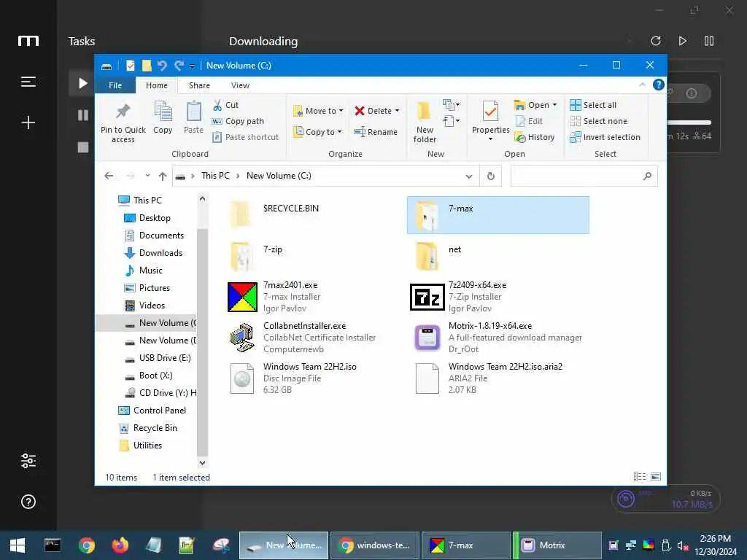The image size is (747, 560).
Task: Select the net folder
Action: [498, 256]
